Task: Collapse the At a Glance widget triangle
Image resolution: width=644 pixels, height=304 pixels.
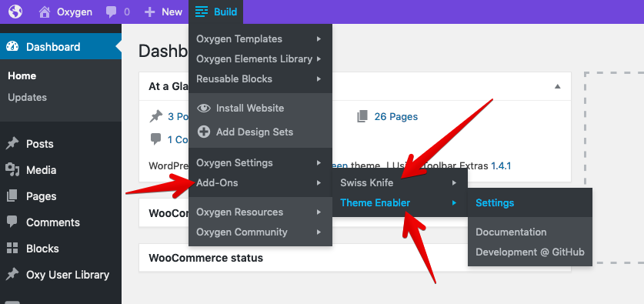Action: click(x=557, y=86)
